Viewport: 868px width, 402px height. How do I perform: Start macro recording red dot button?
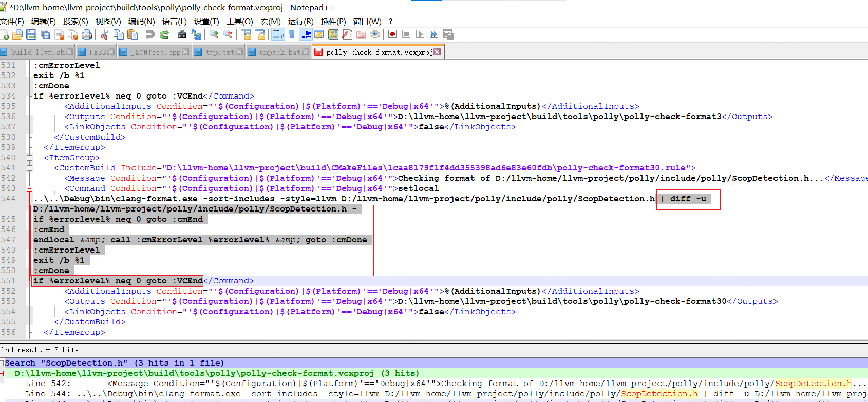(x=392, y=34)
